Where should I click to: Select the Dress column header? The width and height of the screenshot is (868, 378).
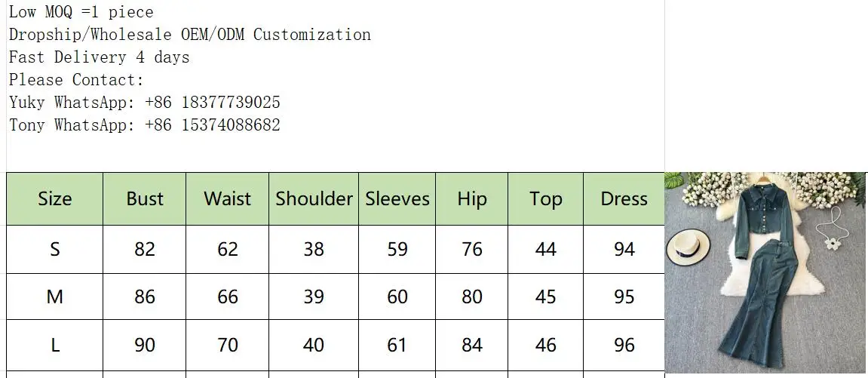click(624, 198)
